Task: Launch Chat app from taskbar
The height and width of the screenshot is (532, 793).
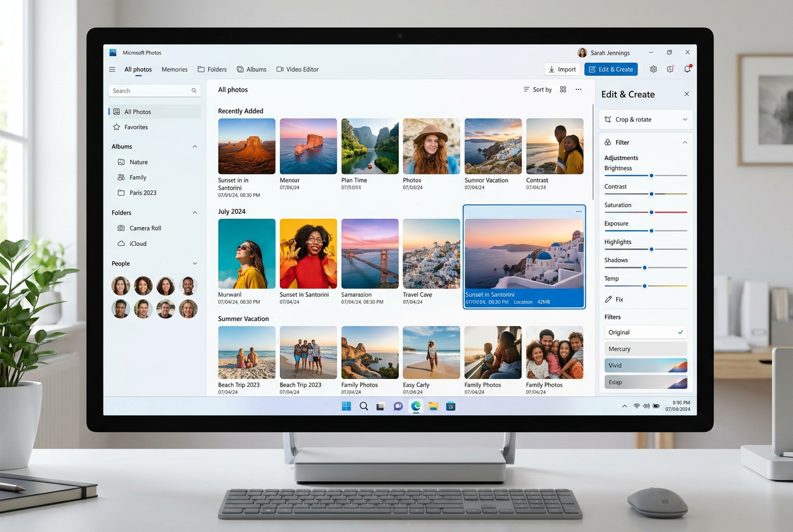Action: coord(398,407)
